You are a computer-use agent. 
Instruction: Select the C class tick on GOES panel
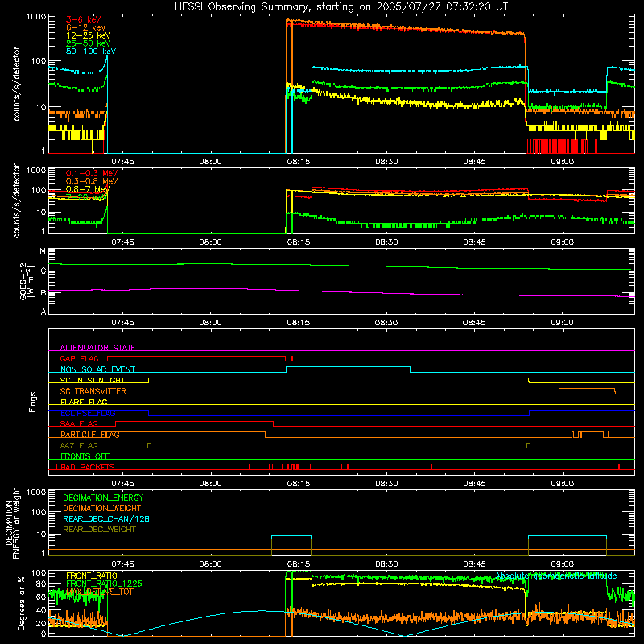tap(43, 271)
